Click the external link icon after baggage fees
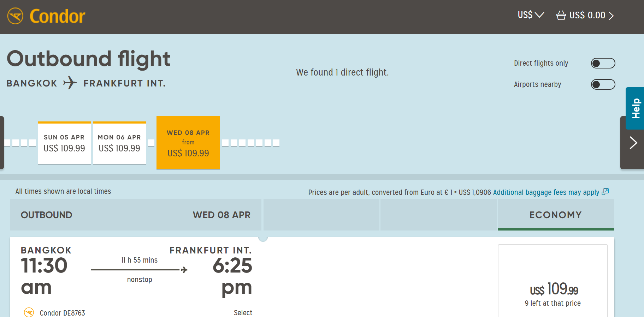Screen dimensions: 644x317 (x=605, y=192)
